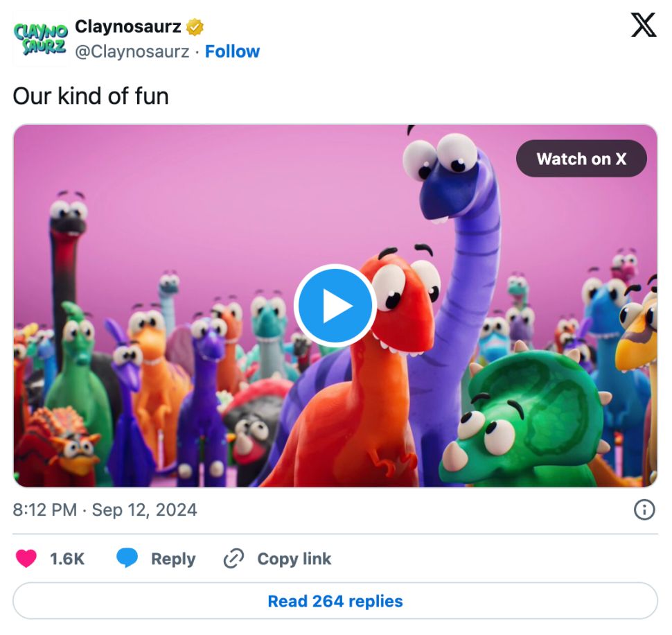672x635 pixels.
Task: Click the chain link copy icon
Action: click(x=233, y=559)
